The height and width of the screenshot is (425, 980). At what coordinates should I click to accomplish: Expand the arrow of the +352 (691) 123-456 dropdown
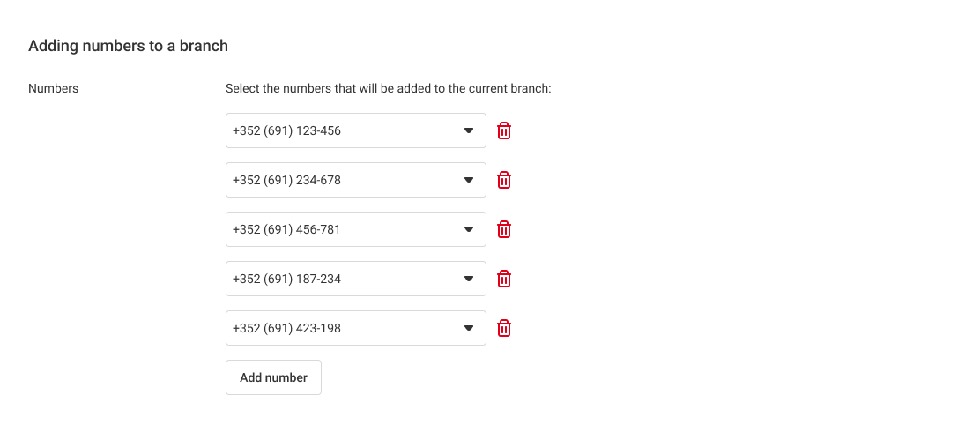click(469, 130)
